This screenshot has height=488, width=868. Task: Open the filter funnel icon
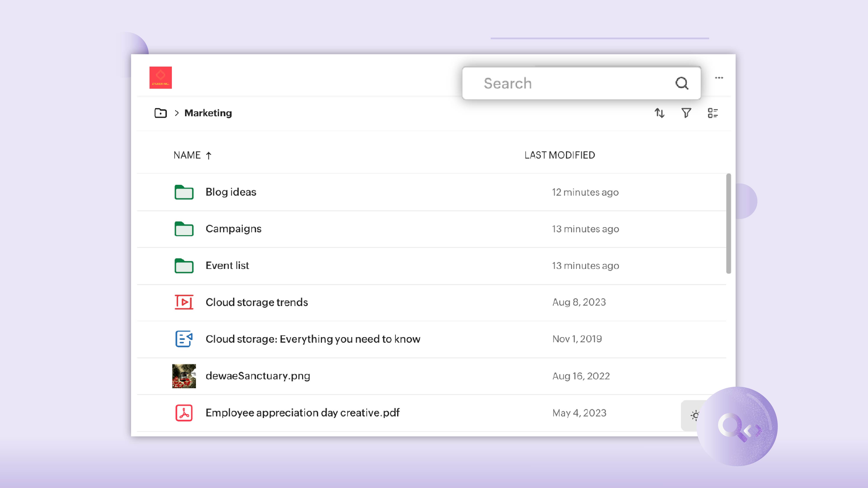tap(686, 113)
